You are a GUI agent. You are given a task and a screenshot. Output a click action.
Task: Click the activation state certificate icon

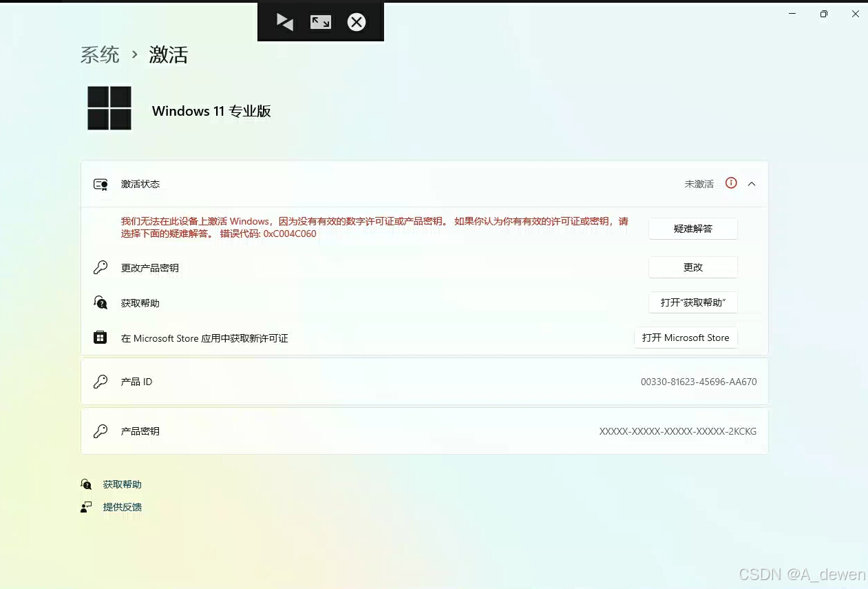[100, 184]
